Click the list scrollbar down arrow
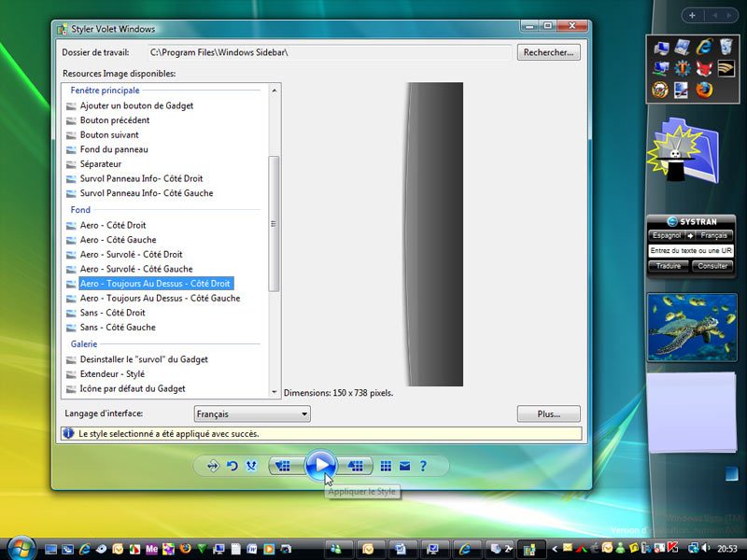Viewport: 747px width, 560px height. click(274, 392)
